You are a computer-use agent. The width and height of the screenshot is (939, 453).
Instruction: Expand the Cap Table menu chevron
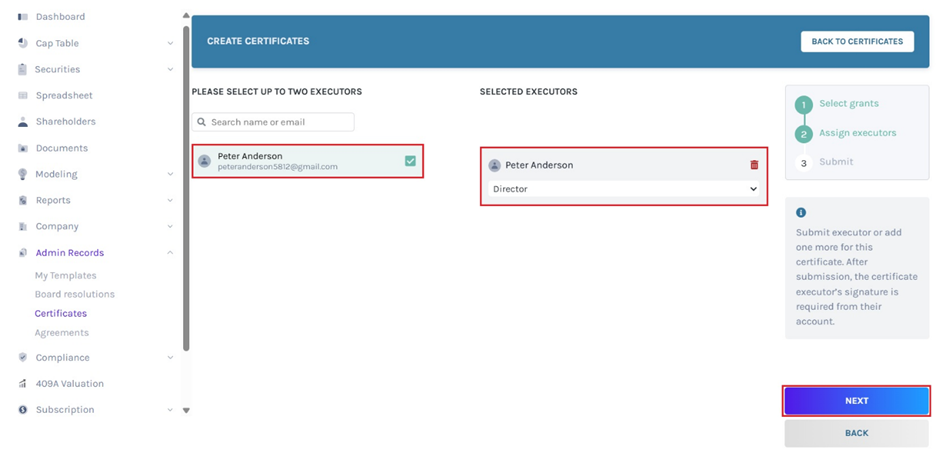170,44
